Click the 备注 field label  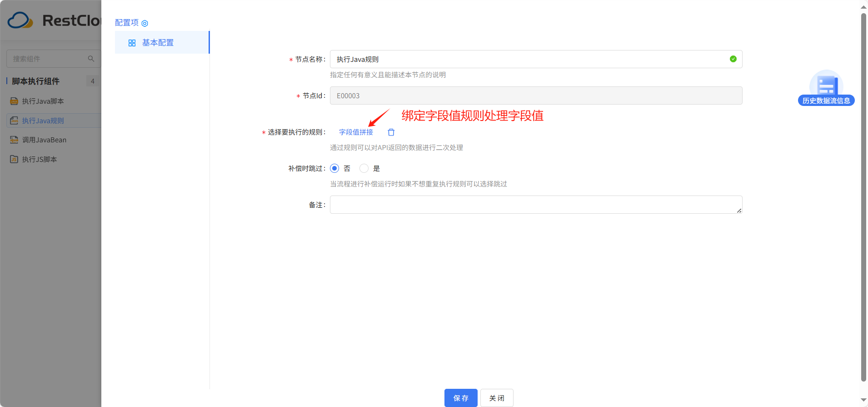click(x=317, y=205)
